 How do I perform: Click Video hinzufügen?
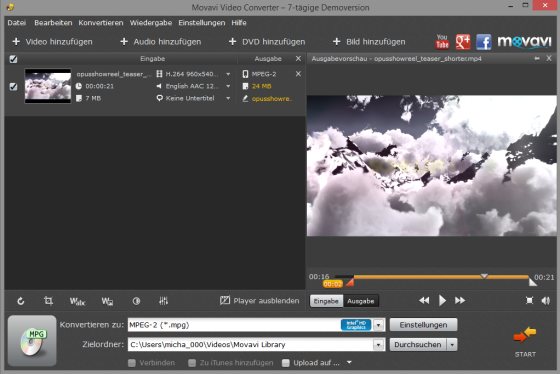(52, 42)
